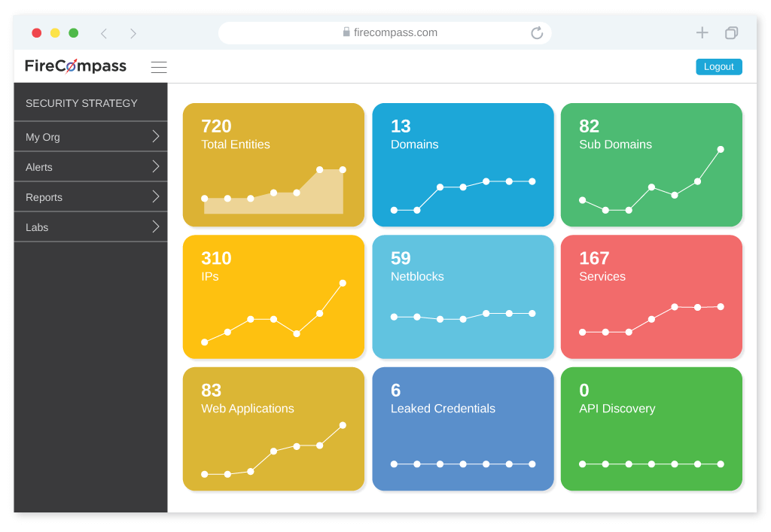Select Reports in the sidebar
This screenshot has height=532, width=771.
pos(90,197)
